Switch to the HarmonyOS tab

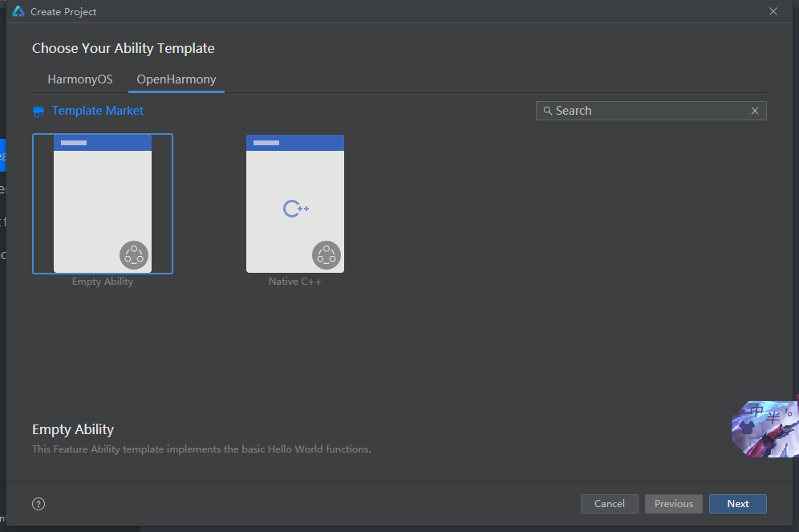click(80, 79)
